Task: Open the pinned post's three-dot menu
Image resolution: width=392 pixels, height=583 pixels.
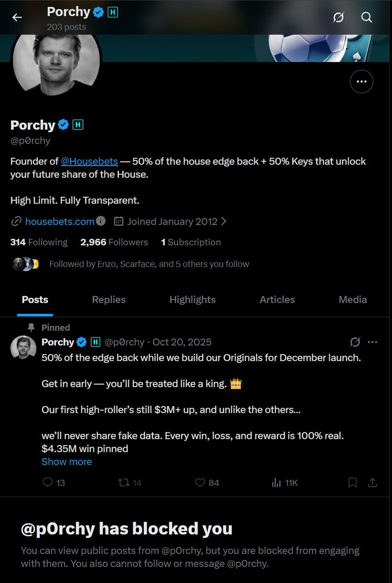Action: coord(373,342)
